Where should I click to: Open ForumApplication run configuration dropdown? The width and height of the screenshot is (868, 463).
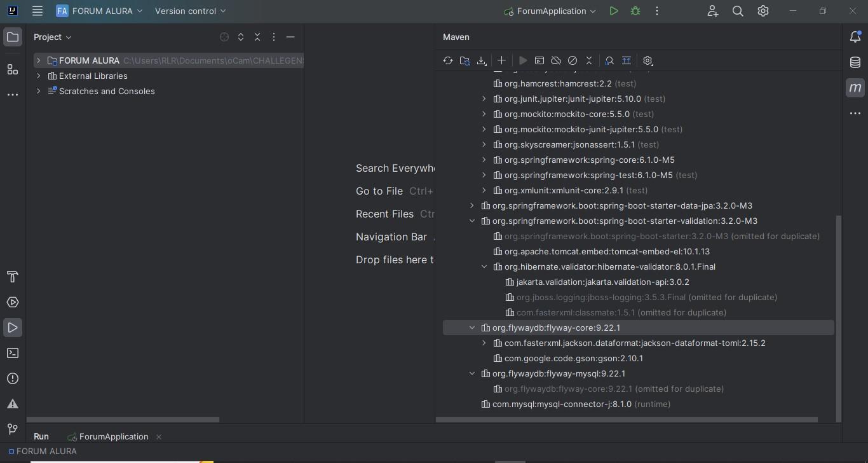click(550, 11)
